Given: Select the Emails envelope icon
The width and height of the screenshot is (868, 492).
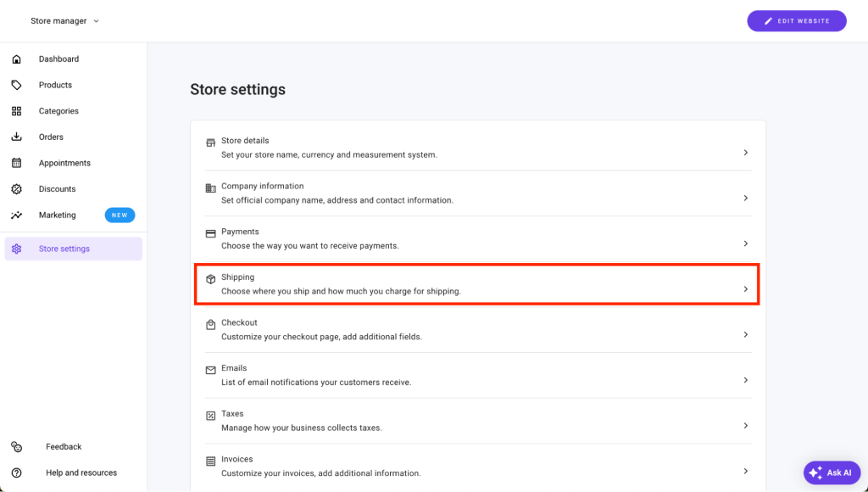Looking at the screenshot, I should tap(209, 368).
